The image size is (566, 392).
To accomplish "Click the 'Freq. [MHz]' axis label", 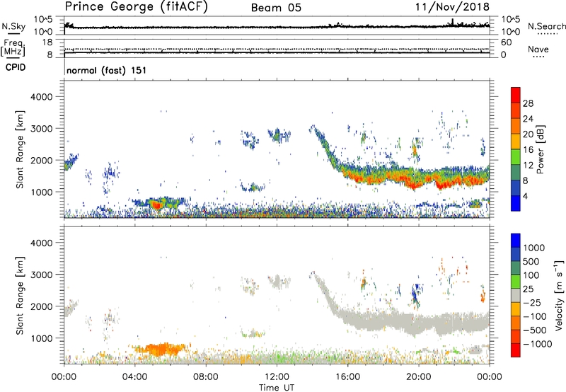I will (13, 47).
